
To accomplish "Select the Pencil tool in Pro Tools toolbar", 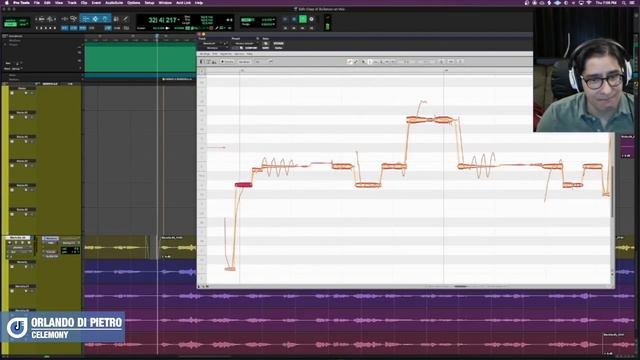I will click(125, 19).
